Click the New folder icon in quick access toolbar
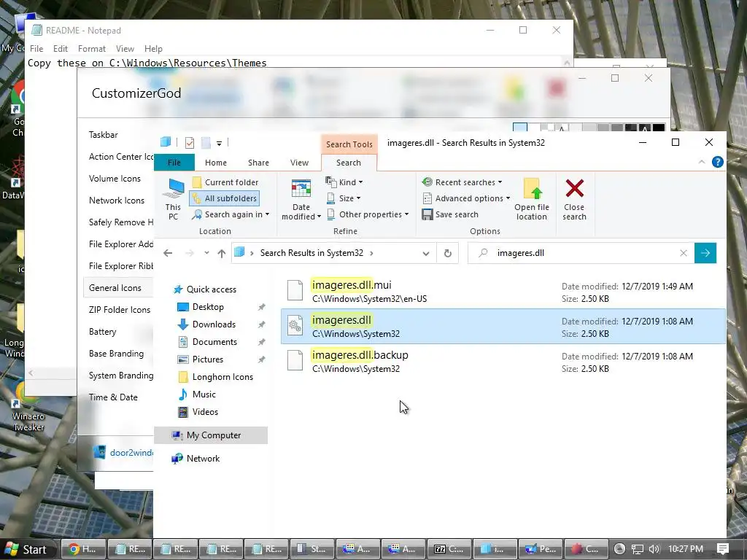Viewport: 747px width, 560px height. click(206, 142)
